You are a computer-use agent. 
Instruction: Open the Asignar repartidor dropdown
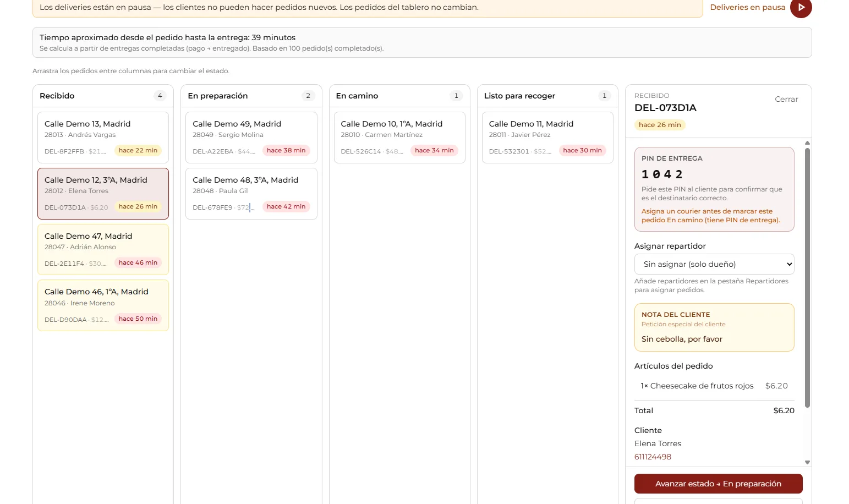coord(714,264)
